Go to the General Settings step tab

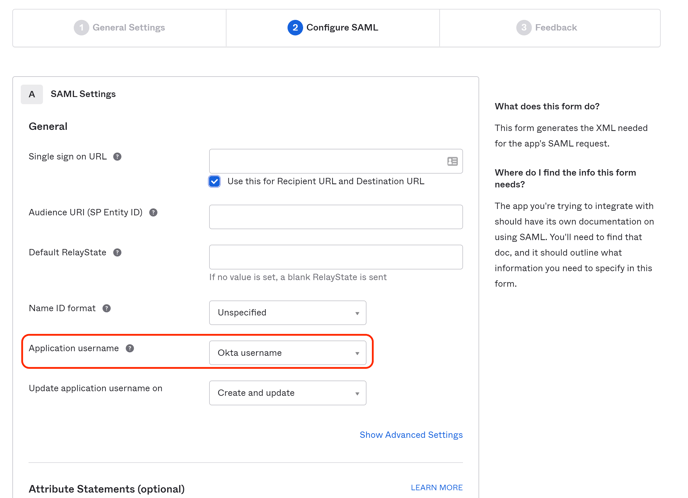(120, 28)
